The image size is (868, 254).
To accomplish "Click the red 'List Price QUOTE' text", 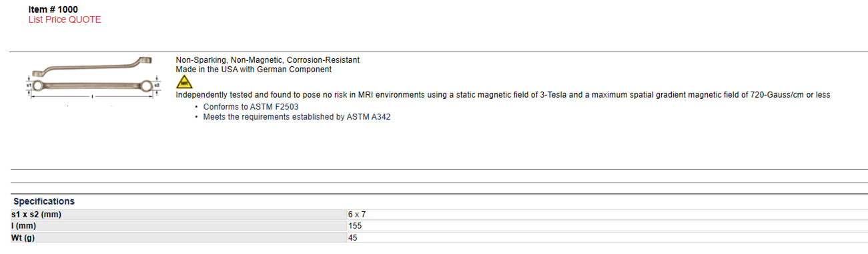I will tap(65, 19).
